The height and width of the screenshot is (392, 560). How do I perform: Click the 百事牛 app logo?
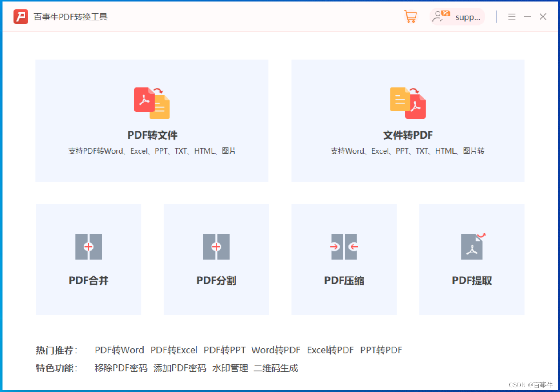(x=20, y=17)
